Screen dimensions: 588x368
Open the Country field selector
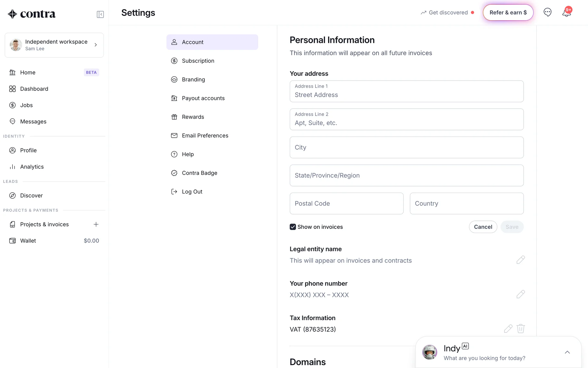(466, 203)
